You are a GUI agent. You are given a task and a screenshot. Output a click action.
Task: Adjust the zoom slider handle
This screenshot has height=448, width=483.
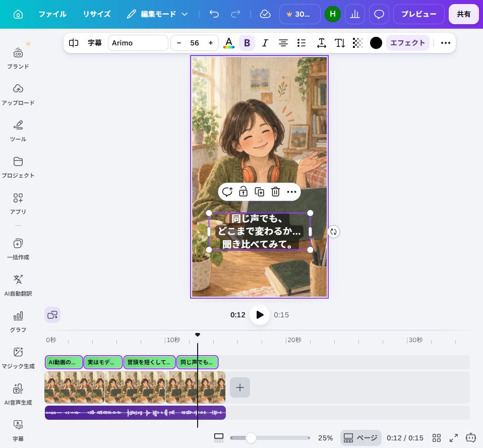(251, 438)
